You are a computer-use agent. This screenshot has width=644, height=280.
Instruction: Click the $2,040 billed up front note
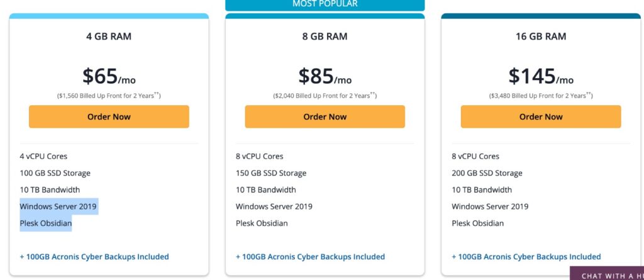coord(325,96)
